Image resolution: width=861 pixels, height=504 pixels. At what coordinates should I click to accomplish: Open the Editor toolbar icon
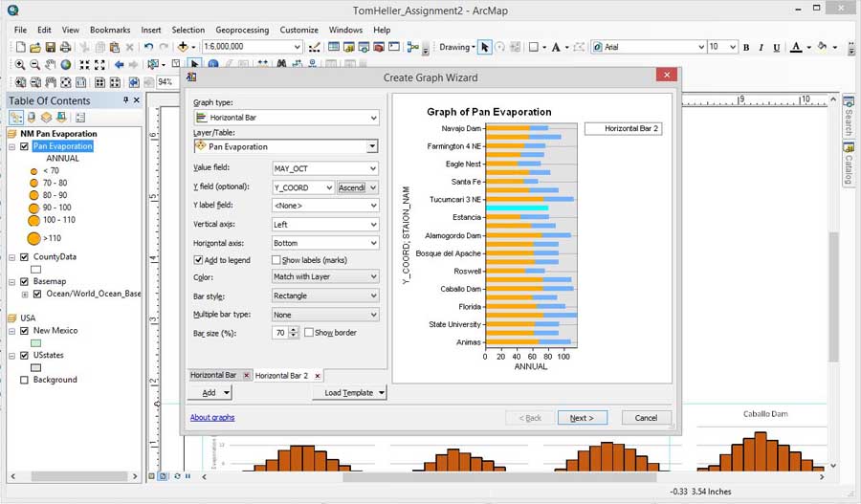pos(314,47)
